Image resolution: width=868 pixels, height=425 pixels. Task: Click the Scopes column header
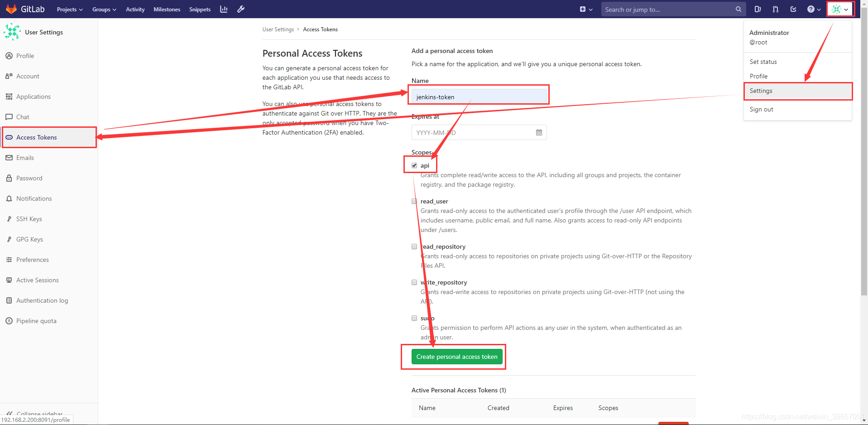click(x=608, y=408)
